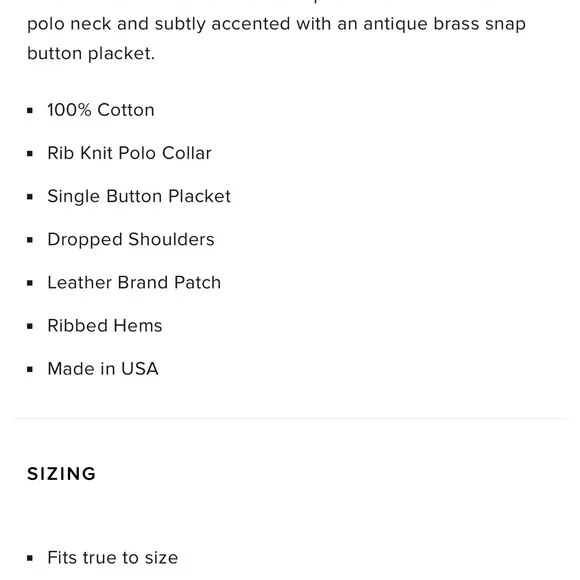The width and height of the screenshot is (580, 580).
Task: Click the '100% Cotton' list item
Action: pyautogui.click(x=101, y=110)
